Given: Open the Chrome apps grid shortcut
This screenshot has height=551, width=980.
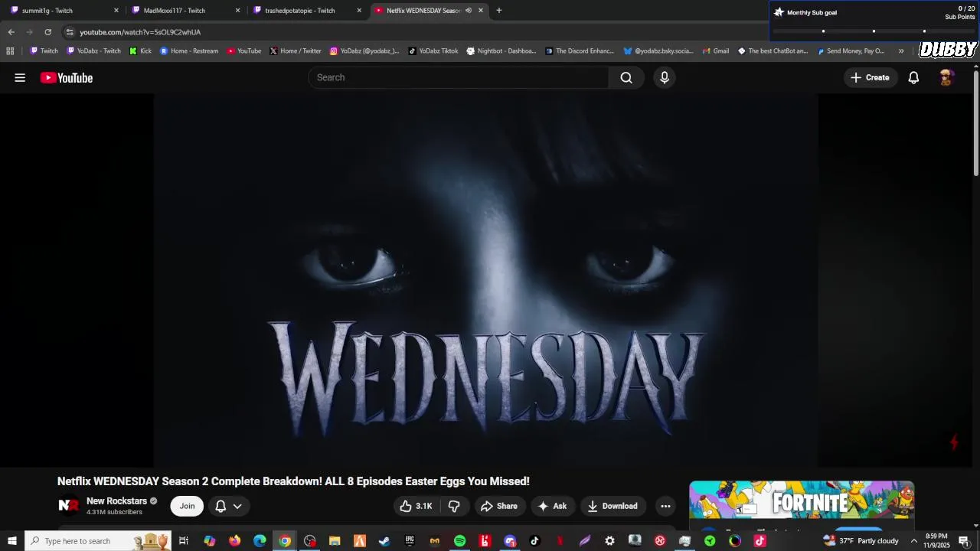Looking at the screenshot, I should pyautogui.click(x=10, y=51).
